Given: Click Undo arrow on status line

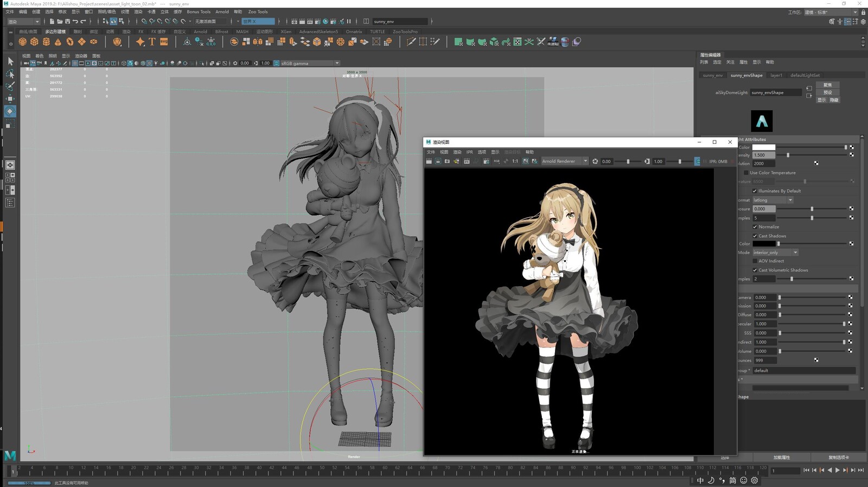Looking at the screenshot, I should (x=75, y=21).
